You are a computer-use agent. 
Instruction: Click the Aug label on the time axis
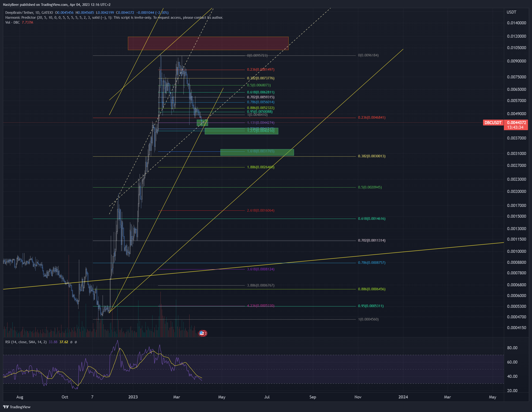click(20, 397)
